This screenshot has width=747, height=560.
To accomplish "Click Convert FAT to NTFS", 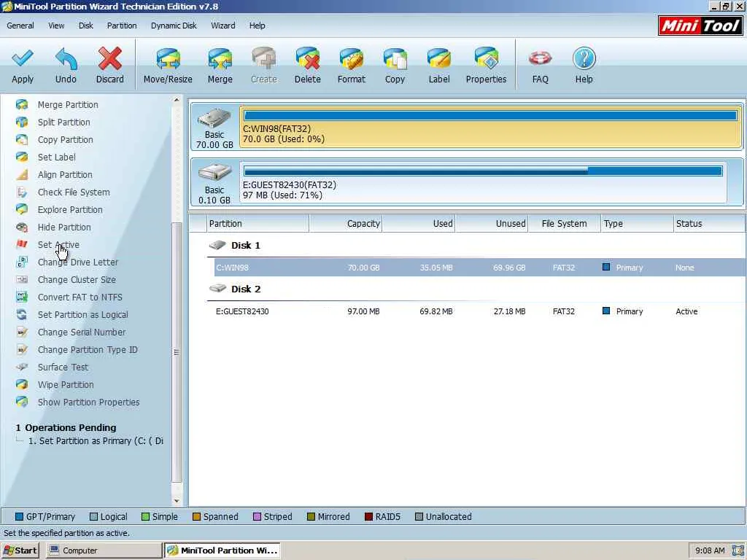I will (80, 297).
